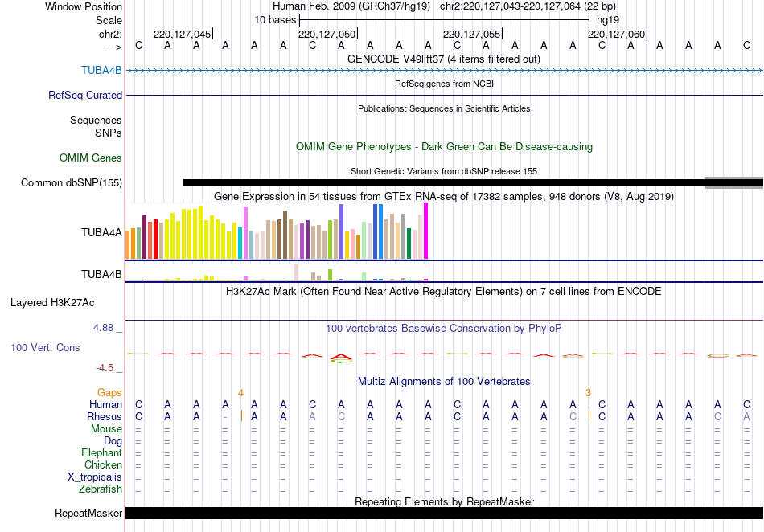Image resolution: width=764 pixels, height=532 pixels.
Task: Click the largest red-green PhyloP conservation peak
Action: coord(341,358)
